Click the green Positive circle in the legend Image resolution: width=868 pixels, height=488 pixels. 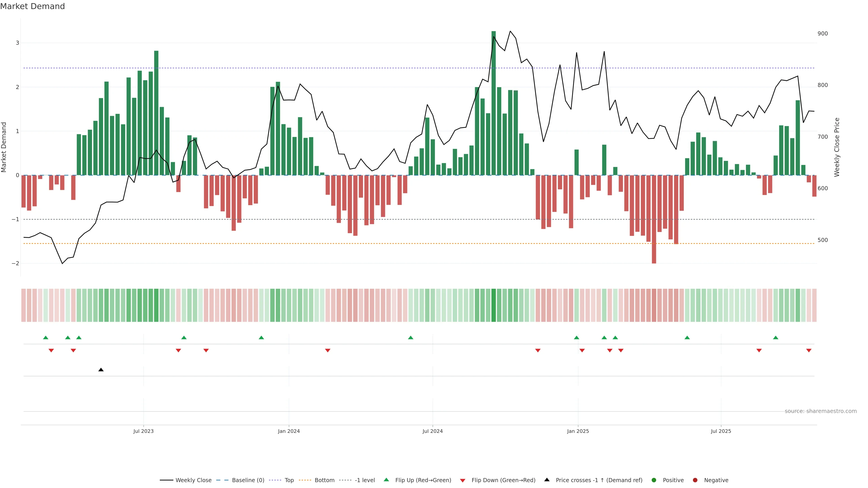[654, 480]
